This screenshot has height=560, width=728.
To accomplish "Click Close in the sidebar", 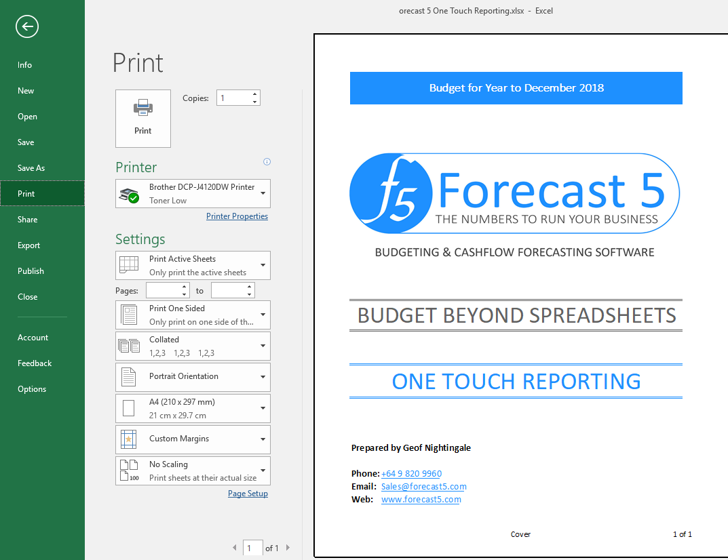I will pos(42,297).
